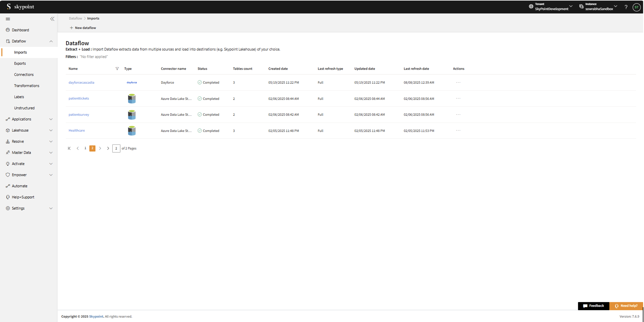644x322 pixels.
Task: Click the page number input field
Action: tap(116, 148)
